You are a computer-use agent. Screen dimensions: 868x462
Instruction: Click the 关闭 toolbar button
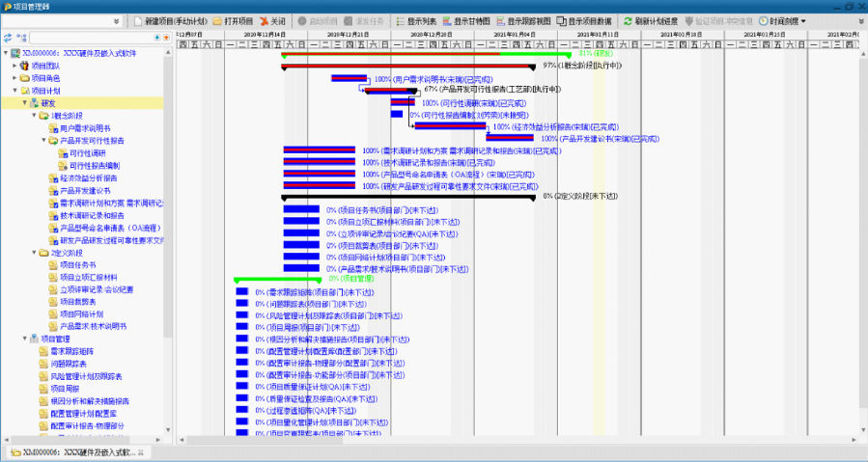coord(272,21)
